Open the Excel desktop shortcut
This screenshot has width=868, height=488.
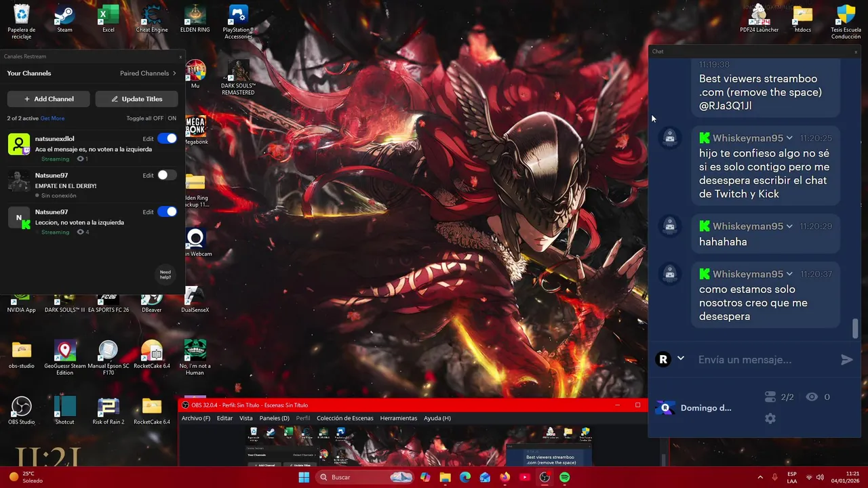[108, 19]
